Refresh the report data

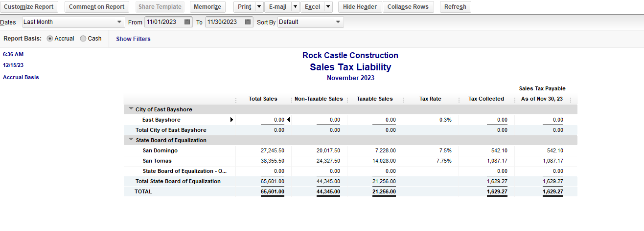[456, 7]
